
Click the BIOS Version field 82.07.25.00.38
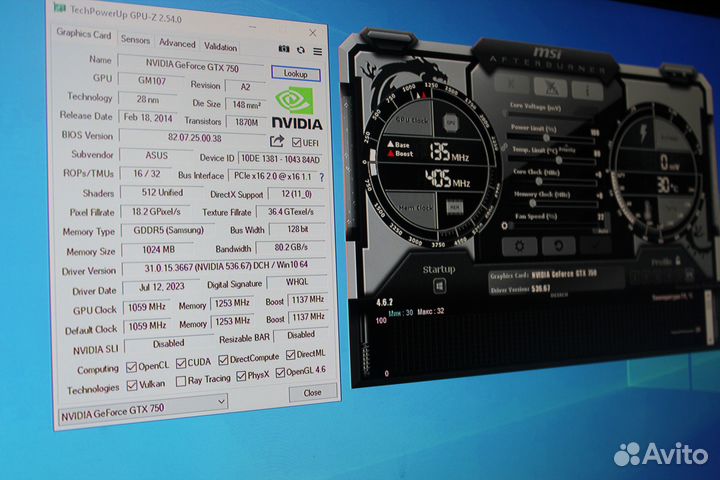(x=193, y=137)
